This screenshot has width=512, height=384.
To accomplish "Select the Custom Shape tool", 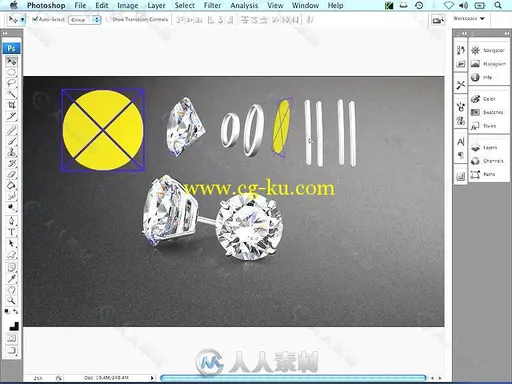I will pos(11,254).
